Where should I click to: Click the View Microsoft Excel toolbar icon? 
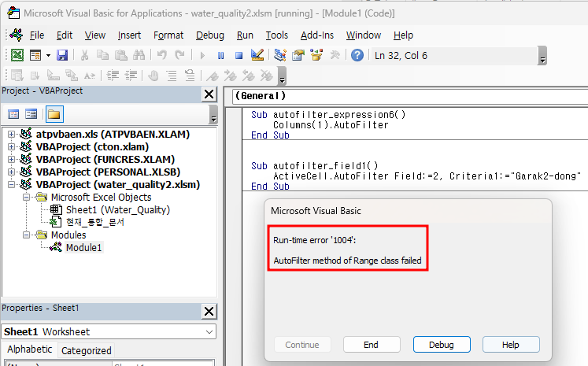17,56
